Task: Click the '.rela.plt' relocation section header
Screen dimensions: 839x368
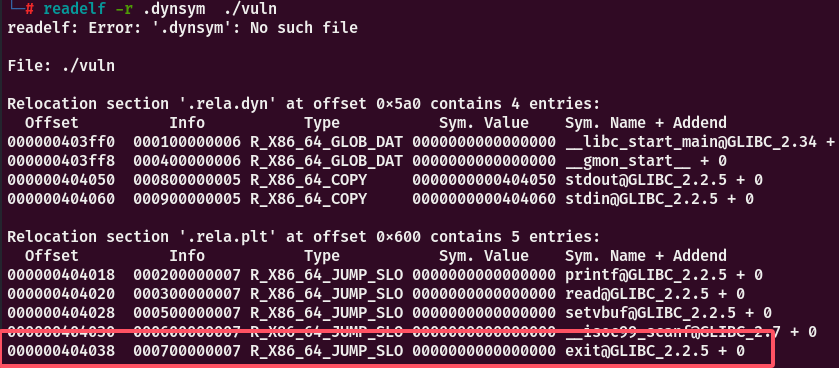Action: (x=303, y=237)
